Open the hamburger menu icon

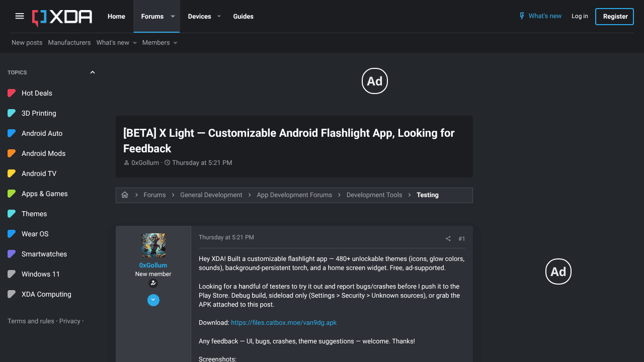pyautogui.click(x=20, y=16)
